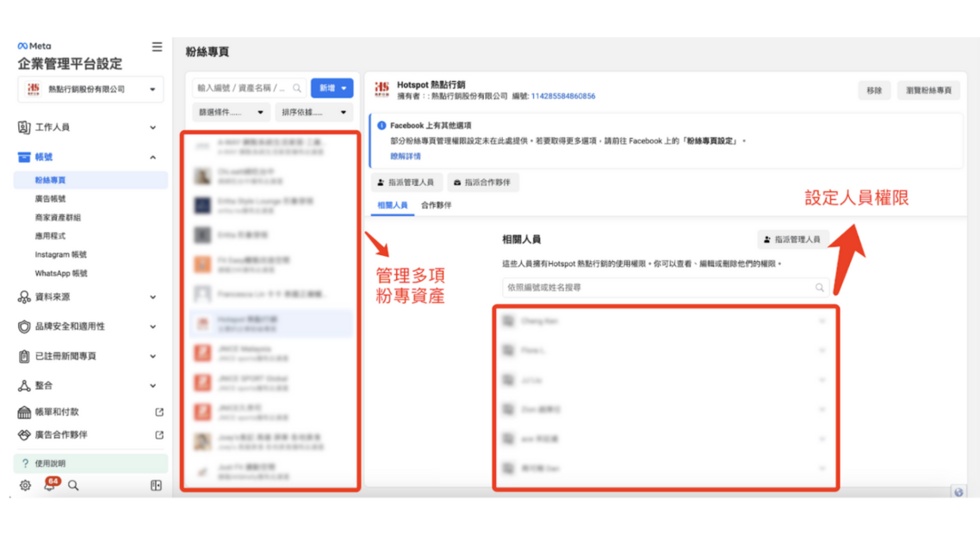Open the 排序依據 sort dropdown
Screen dimensions: 980x535
313,113
